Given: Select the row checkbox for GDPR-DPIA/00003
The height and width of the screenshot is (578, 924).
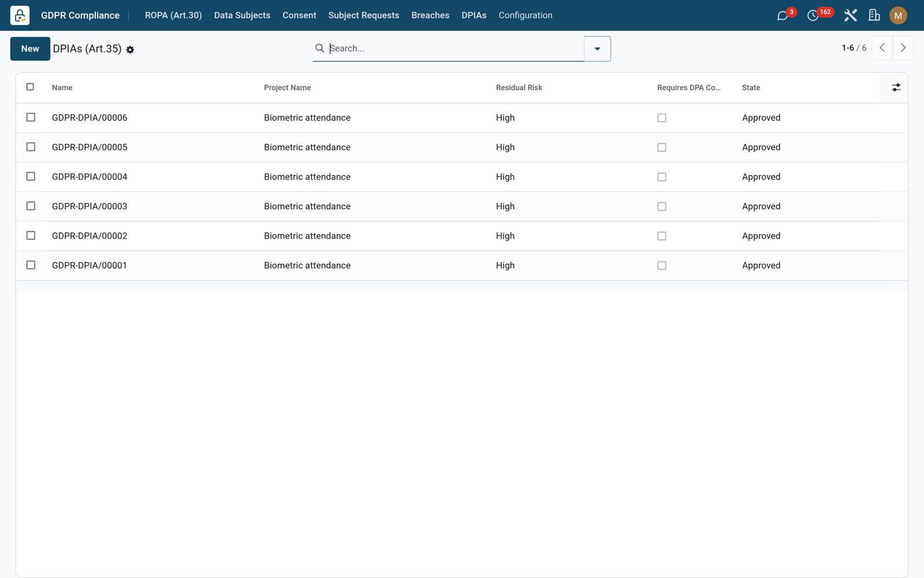Looking at the screenshot, I should pos(31,206).
